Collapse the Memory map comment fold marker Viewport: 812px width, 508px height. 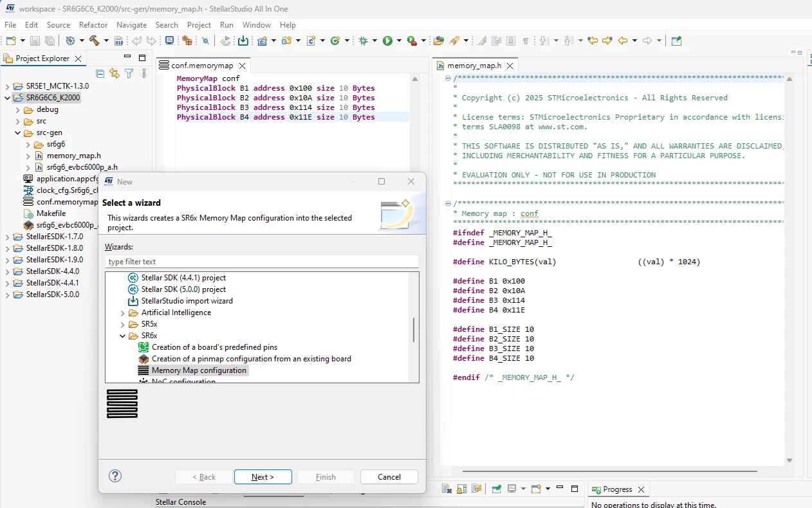click(x=448, y=204)
